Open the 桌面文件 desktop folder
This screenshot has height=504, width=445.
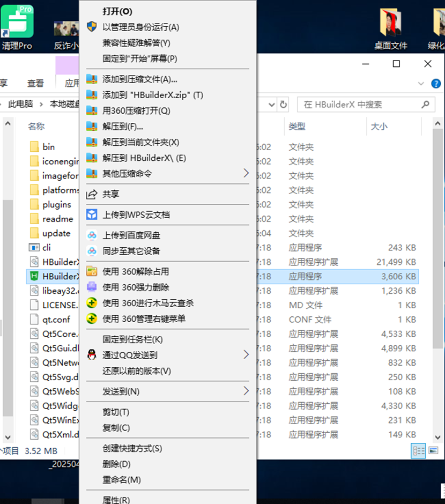coord(391,29)
